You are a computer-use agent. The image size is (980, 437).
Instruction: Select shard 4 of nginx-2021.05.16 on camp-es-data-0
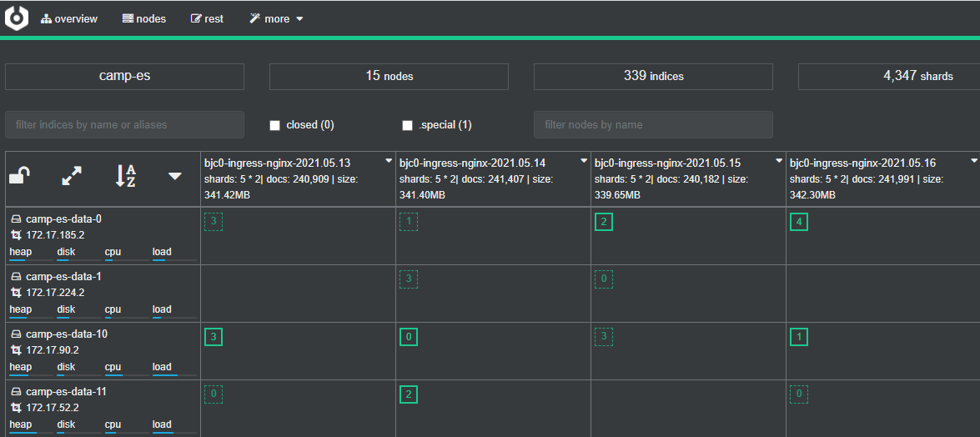tap(798, 222)
